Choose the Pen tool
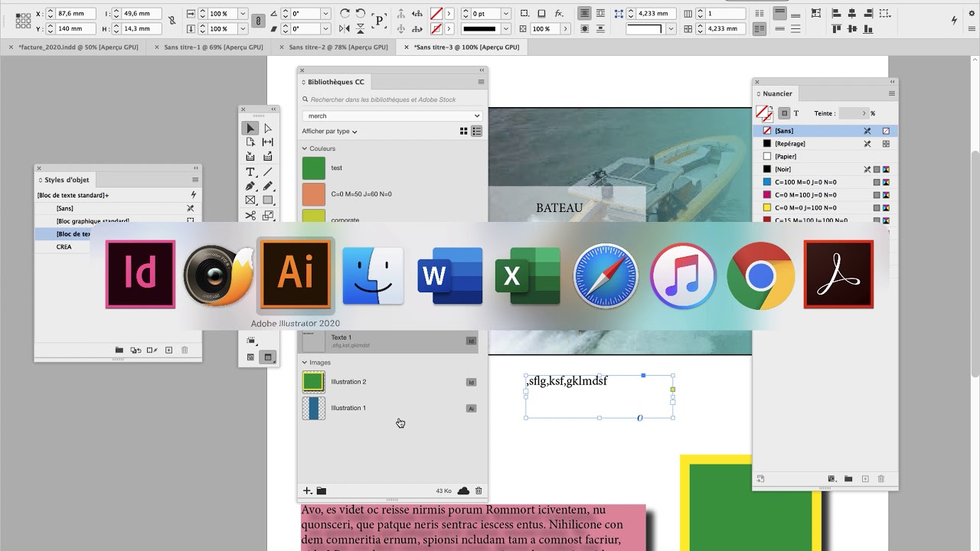This screenshot has width=980, height=551. (250, 186)
